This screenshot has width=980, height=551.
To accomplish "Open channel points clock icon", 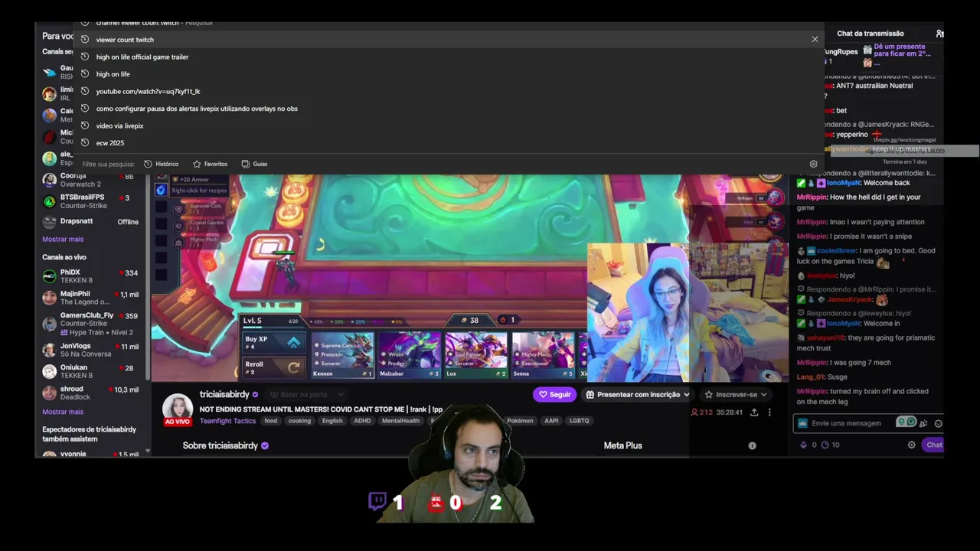I will [x=825, y=445].
